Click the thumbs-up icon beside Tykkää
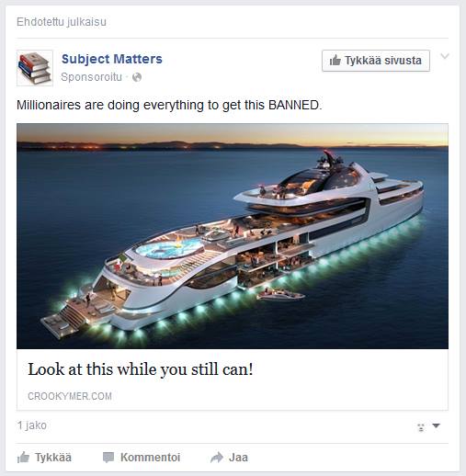The width and height of the screenshot is (466, 476). [23, 458]
